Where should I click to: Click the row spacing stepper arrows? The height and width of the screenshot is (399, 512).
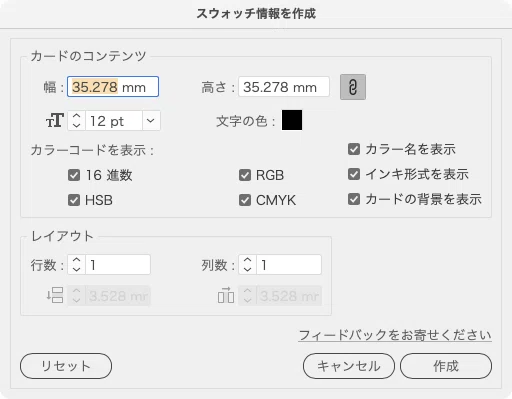pos(76,295)
